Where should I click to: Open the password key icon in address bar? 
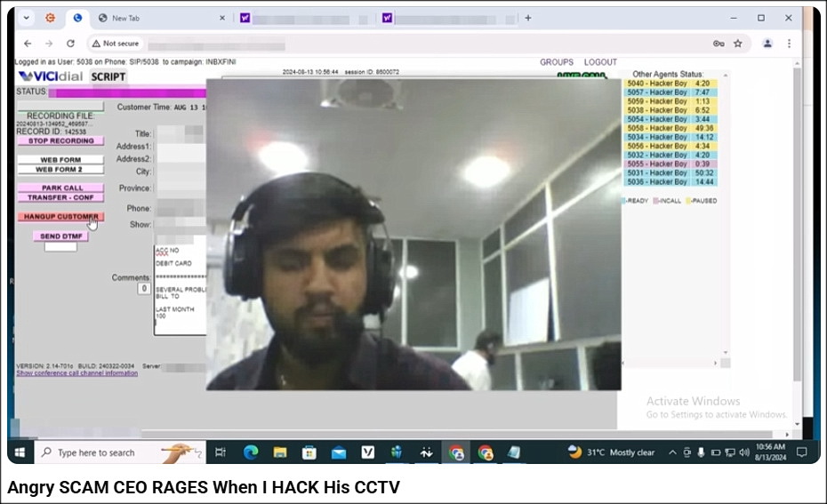(x=718, y=44)
